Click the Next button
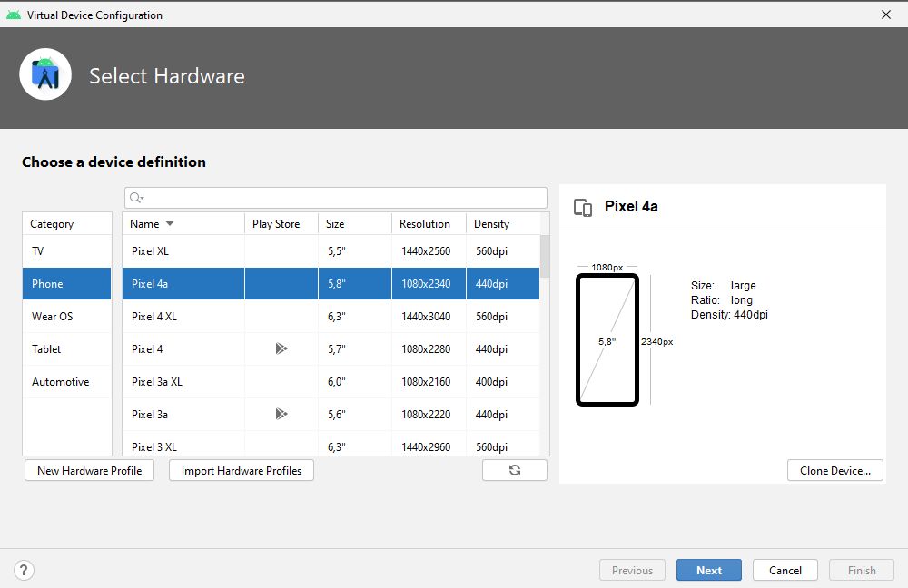The width and height of the screenshot is (908, 588). (x=709, y=570)
